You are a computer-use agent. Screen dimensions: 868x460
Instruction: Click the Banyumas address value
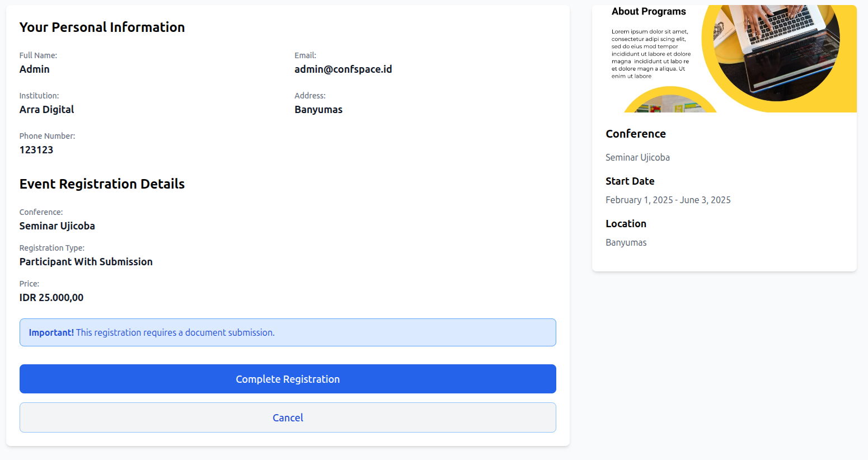[318, 109]
